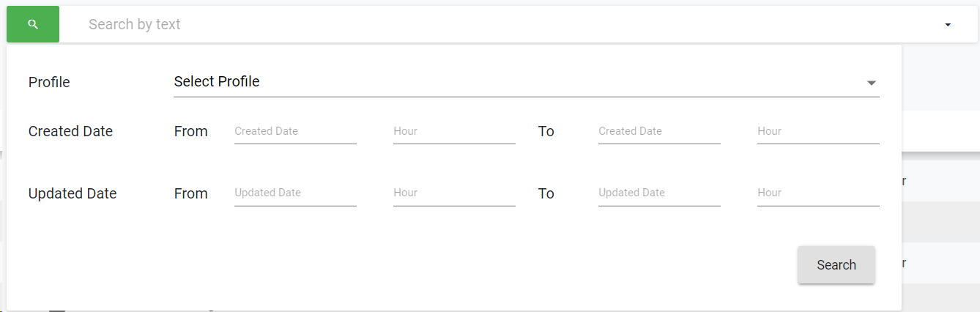Click the Updated Date To date field
980x312 pixels.
(659, 193)
